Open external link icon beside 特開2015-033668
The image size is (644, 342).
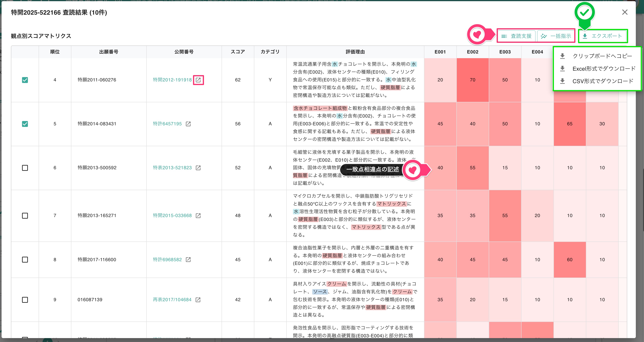click(198, 216)
